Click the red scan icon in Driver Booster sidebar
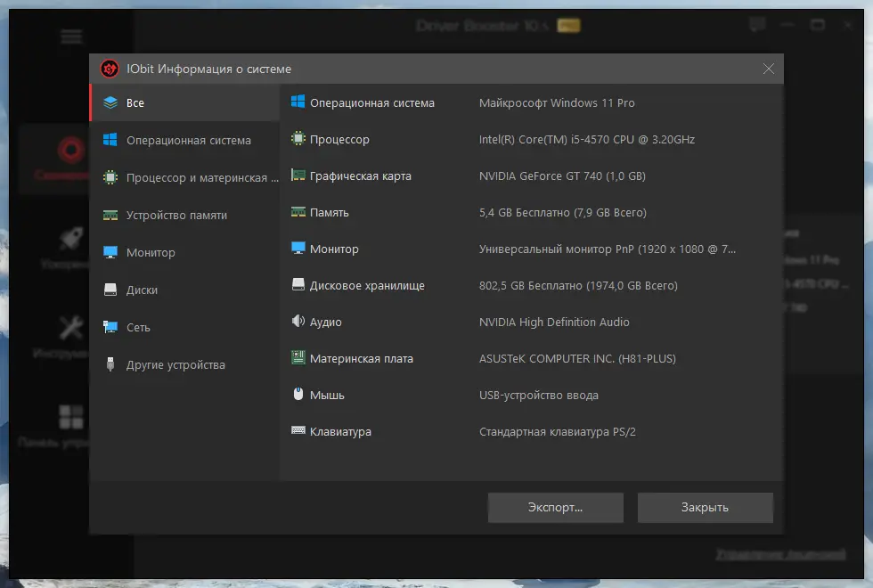The height and width of the screenshot is (588, 873). tap(71, 151)
